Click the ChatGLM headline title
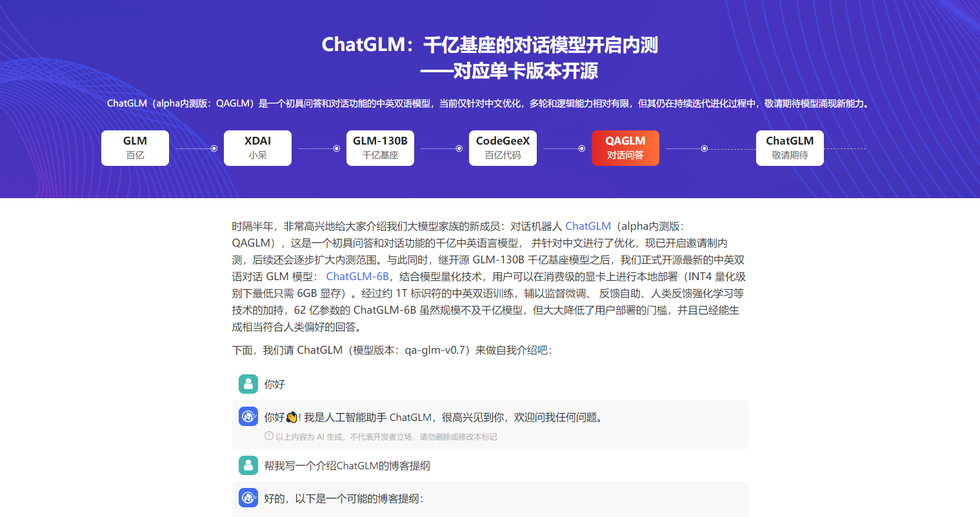Image resolution: width=980 pixels, height=517 pixels. click(490, 46)
